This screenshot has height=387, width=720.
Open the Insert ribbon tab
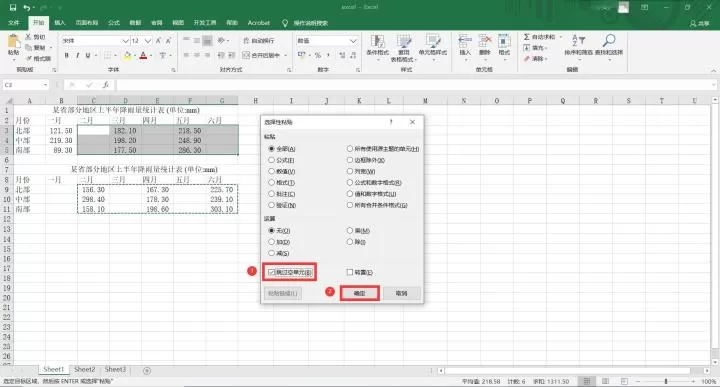click(x=60, y=22)
